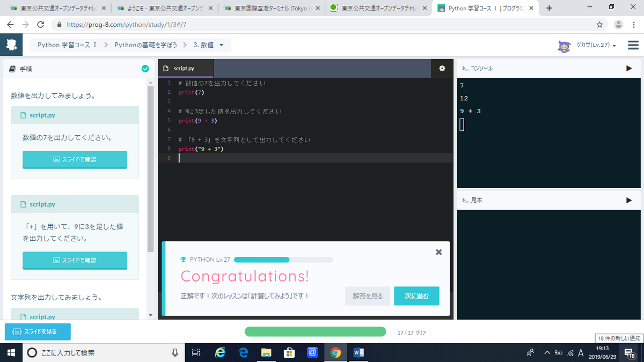
Task: Open slides with スライドを見る button
Action: click(37, 331)
